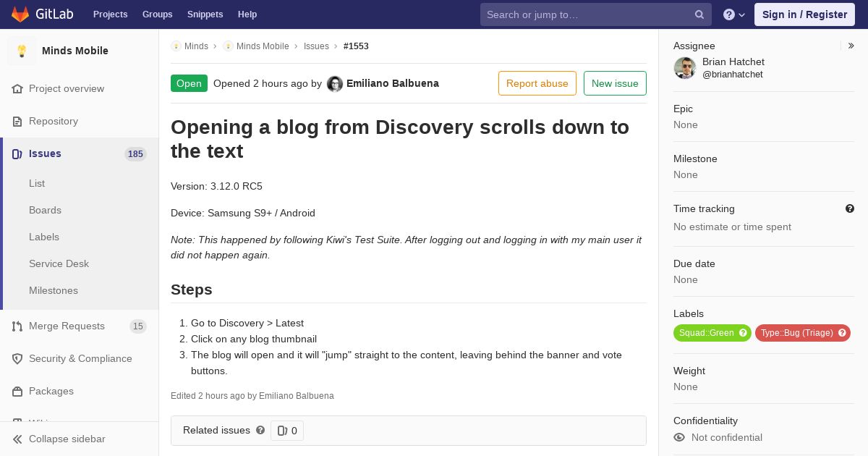Click the Packages icon in sidebar

[17, 391]
